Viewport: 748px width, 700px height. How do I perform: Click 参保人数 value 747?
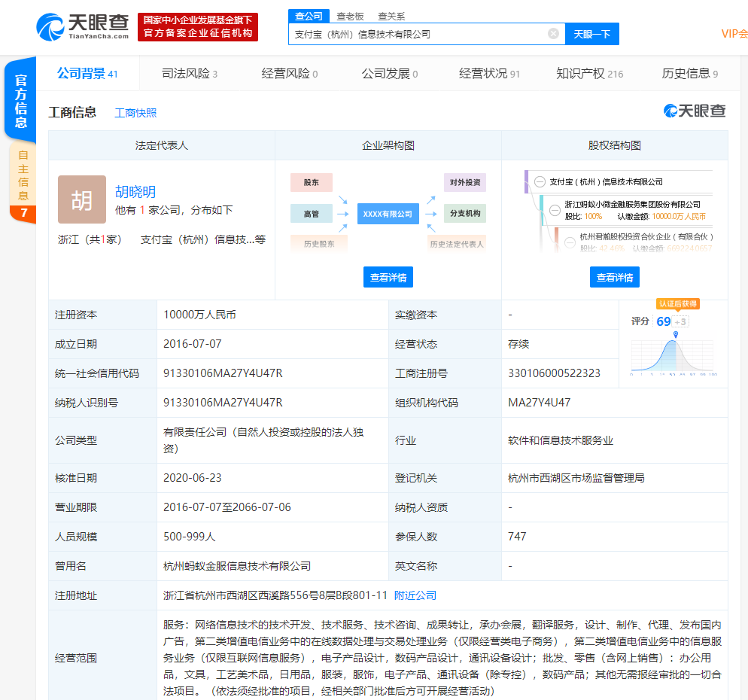point(517,537)
